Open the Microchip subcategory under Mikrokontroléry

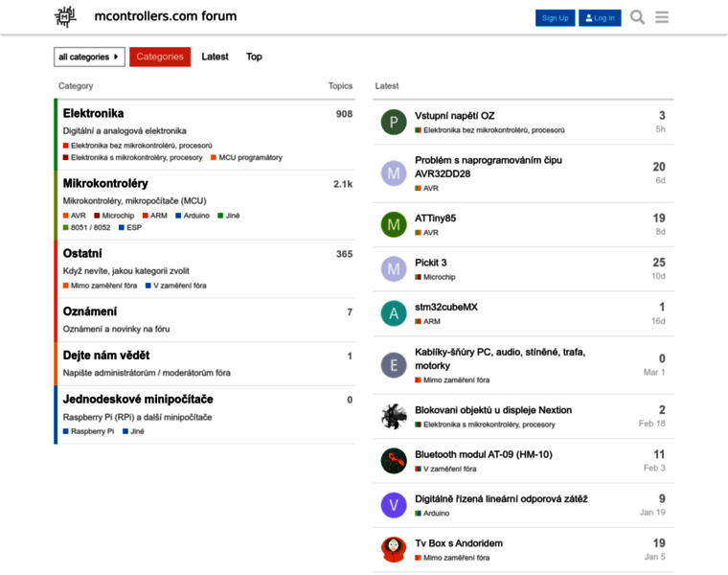pos(114,216)
